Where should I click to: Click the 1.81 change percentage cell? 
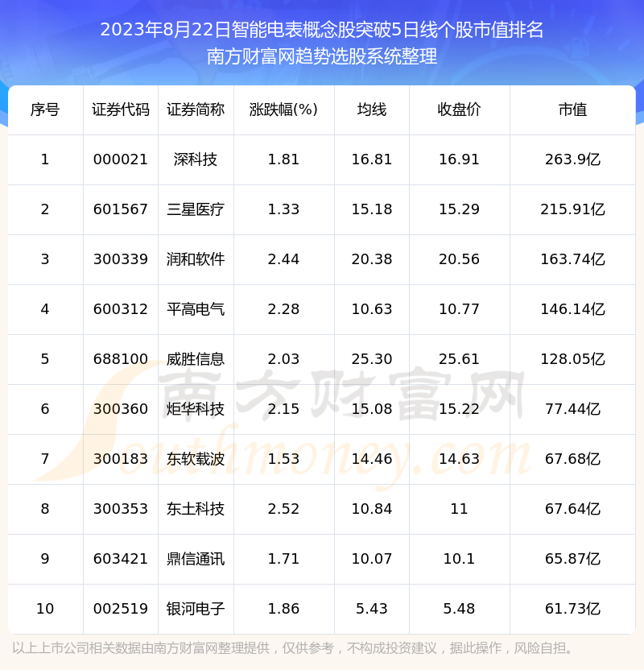click(x=283, y=159)
